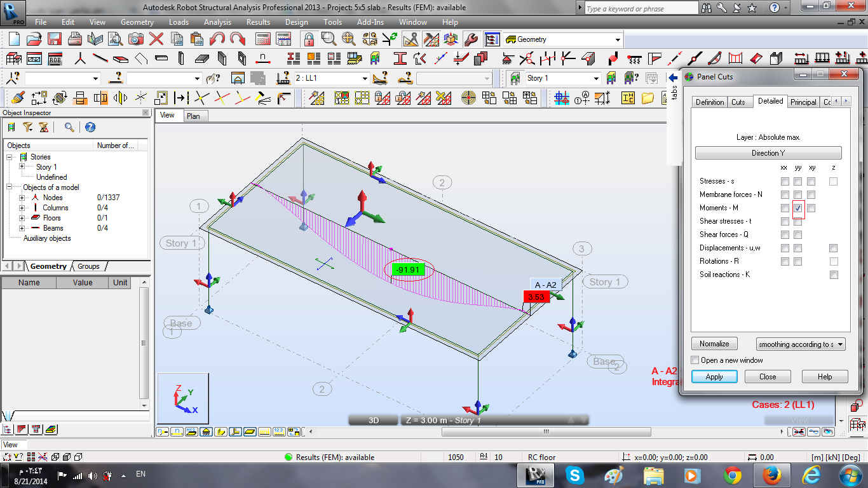Save the project using the floppy icon
The image size is (868, 488).
pos(55,39)
